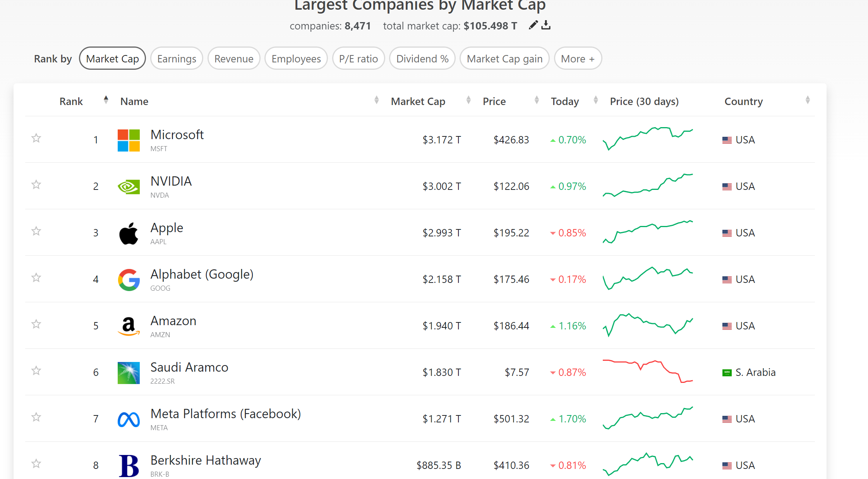Open the Microsoft company link
868x479 pixels.
pyautogui.click(x=177, y=134)
